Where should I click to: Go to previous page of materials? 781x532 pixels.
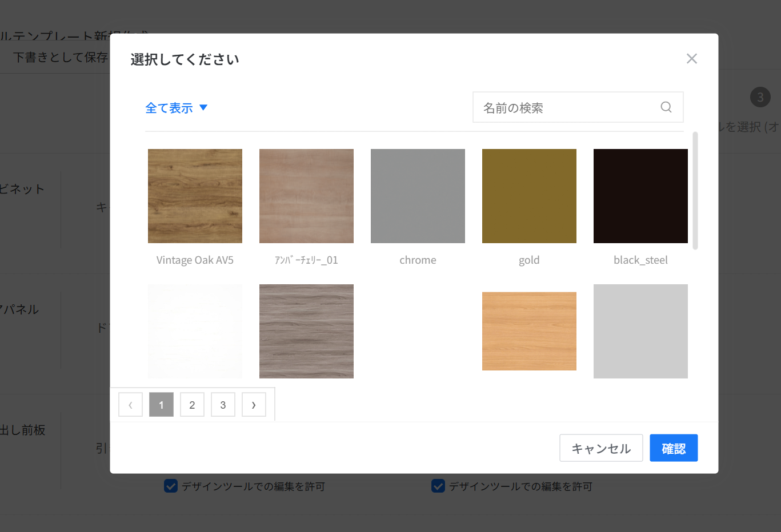point(130,405)
